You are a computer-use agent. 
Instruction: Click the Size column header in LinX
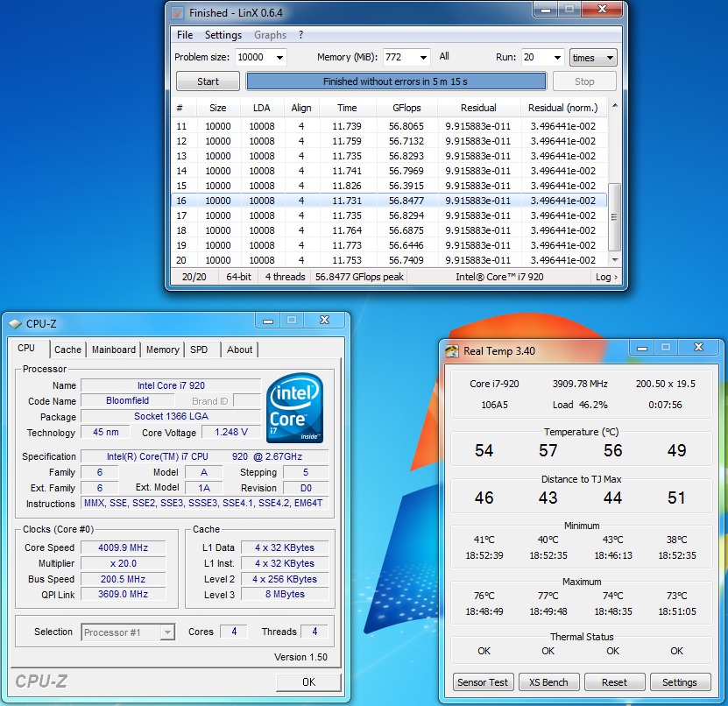coord(218,108)
